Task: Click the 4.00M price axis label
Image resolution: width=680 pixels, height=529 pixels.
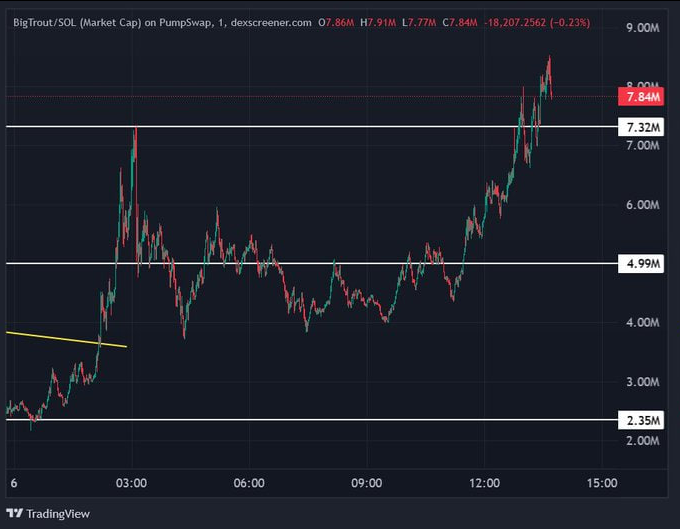Action: 643,322
